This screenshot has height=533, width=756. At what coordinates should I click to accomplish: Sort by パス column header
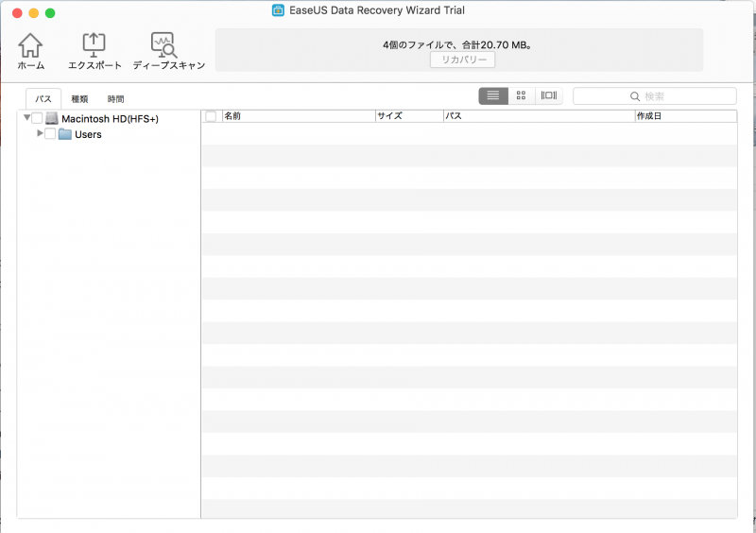click(x=539, y=116)
